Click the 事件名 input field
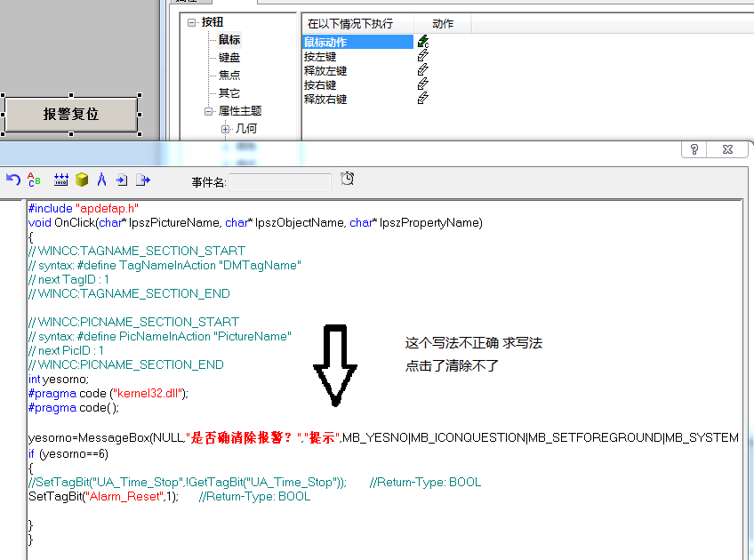Viewport: 754px width, 560px height. tap(280, 182)
